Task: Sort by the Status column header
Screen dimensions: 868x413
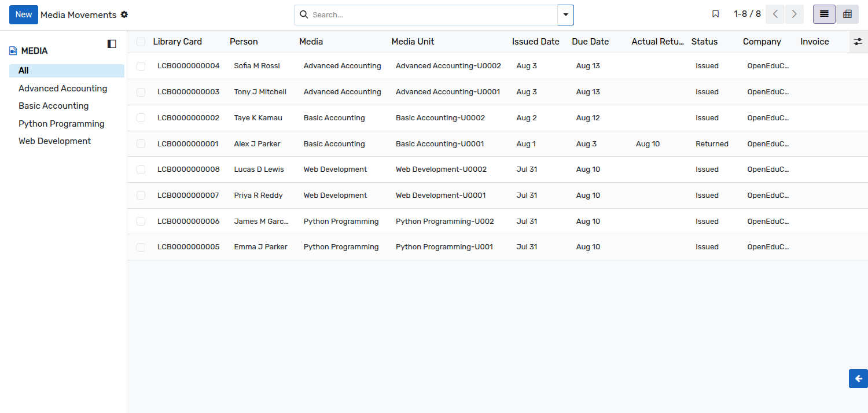Action: (x=704, y=42)
